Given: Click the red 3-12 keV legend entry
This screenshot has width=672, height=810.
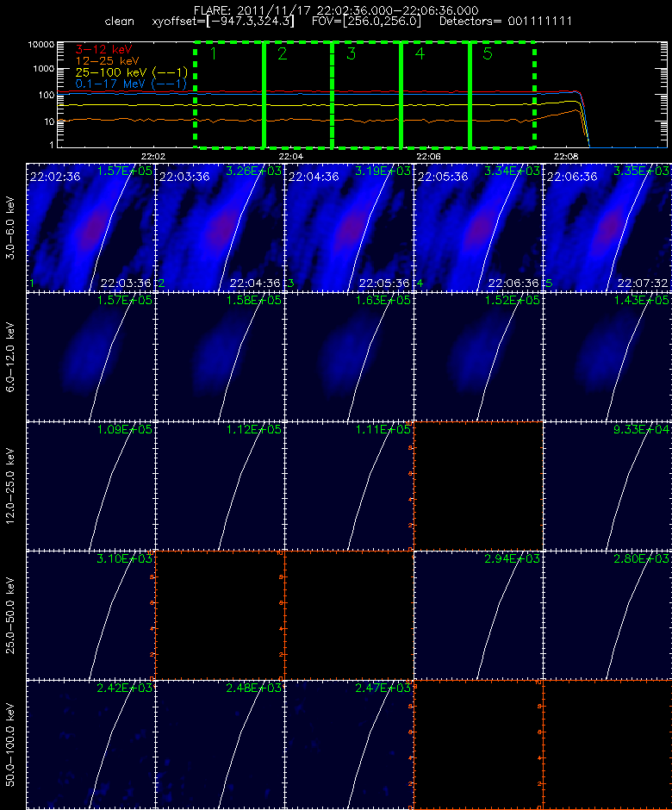Looking at the screenshot, I should pyautogui.click(x=104, y=50).
